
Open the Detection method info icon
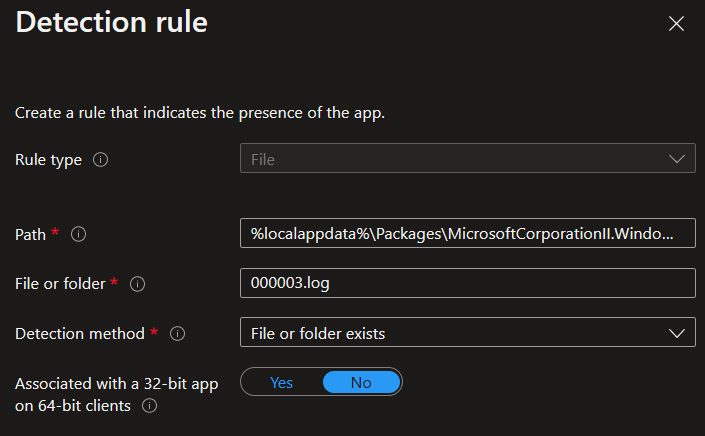point(179,333)
